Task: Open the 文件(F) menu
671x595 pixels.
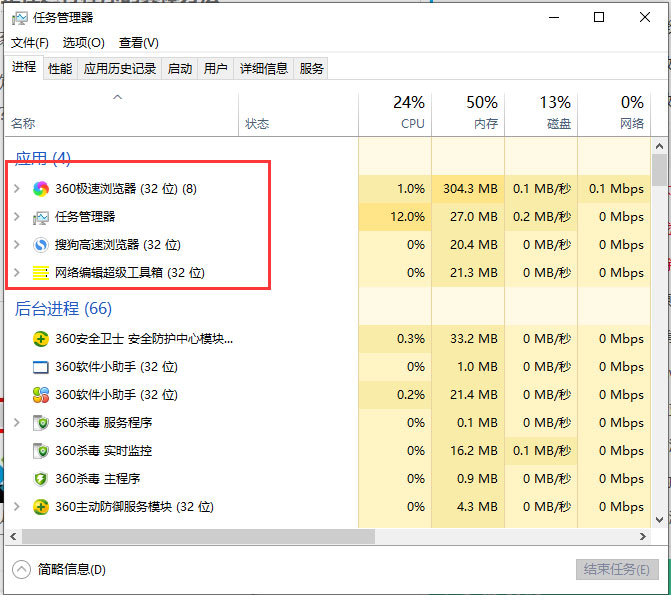Action: click(30, 43)
